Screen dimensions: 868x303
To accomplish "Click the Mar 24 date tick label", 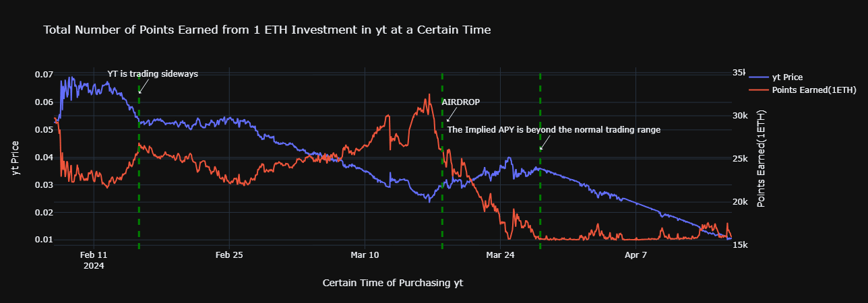I will (500, 255).
